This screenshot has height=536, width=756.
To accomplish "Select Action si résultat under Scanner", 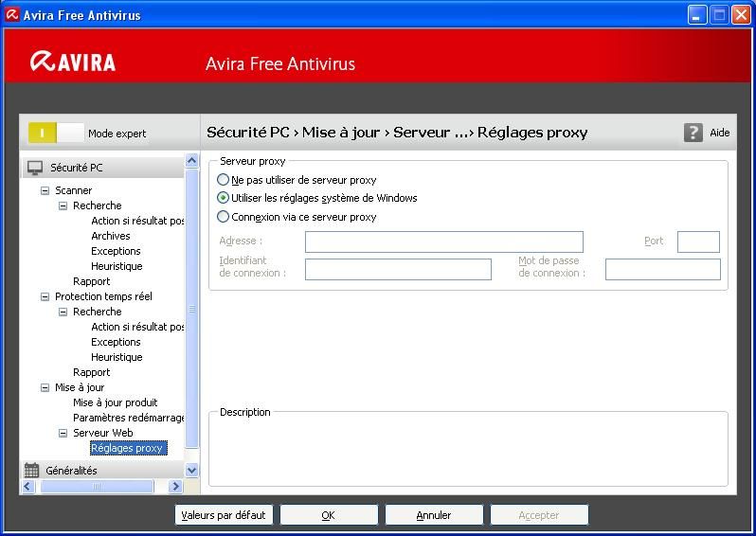I will [137, 221].
